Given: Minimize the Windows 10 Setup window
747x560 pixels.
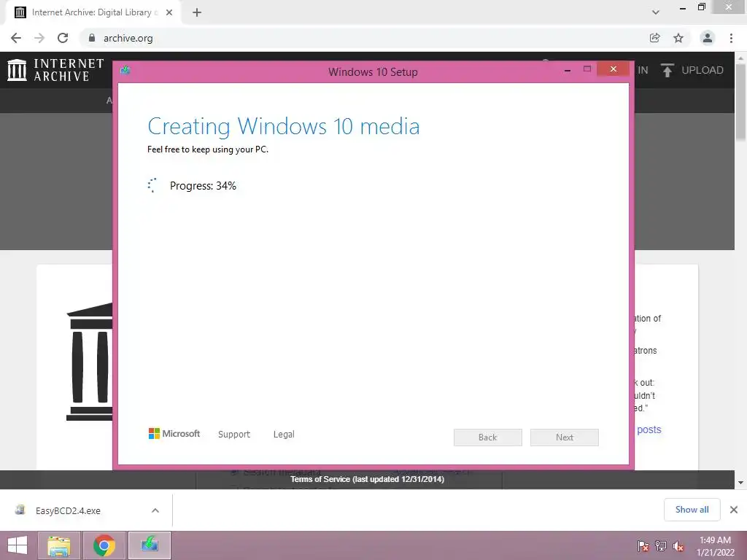Looking at the screenshot, I should 568,70.
